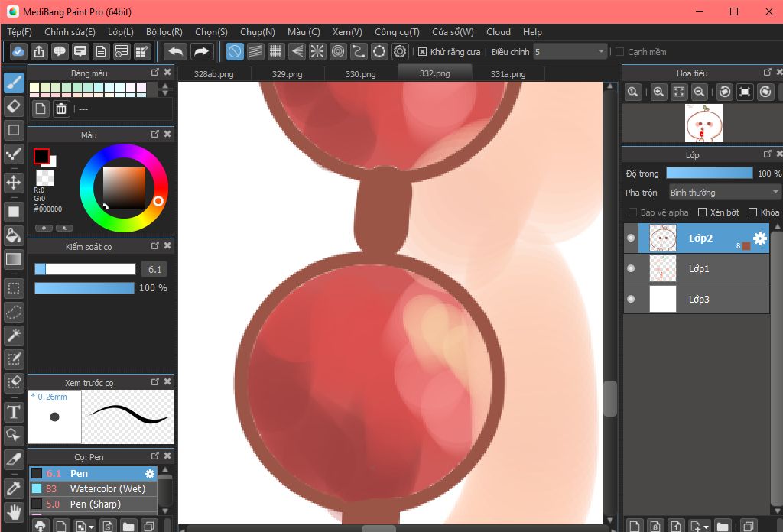This screenshot has width=783, height=532.
Task: Zoom in on the Navigator panel
Action: tap(658, 92)
